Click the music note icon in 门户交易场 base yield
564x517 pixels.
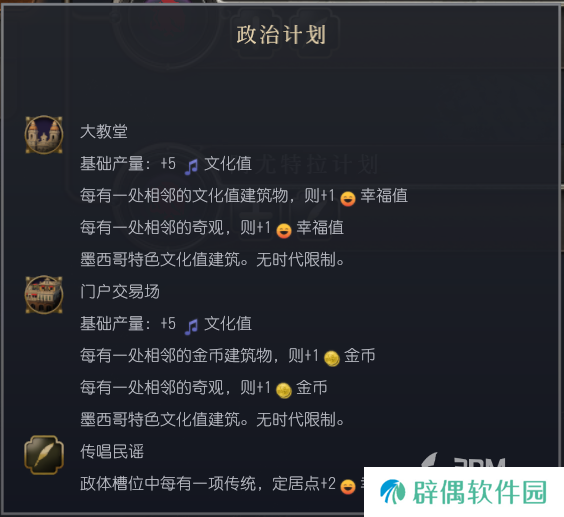click(x=191, y=327)
